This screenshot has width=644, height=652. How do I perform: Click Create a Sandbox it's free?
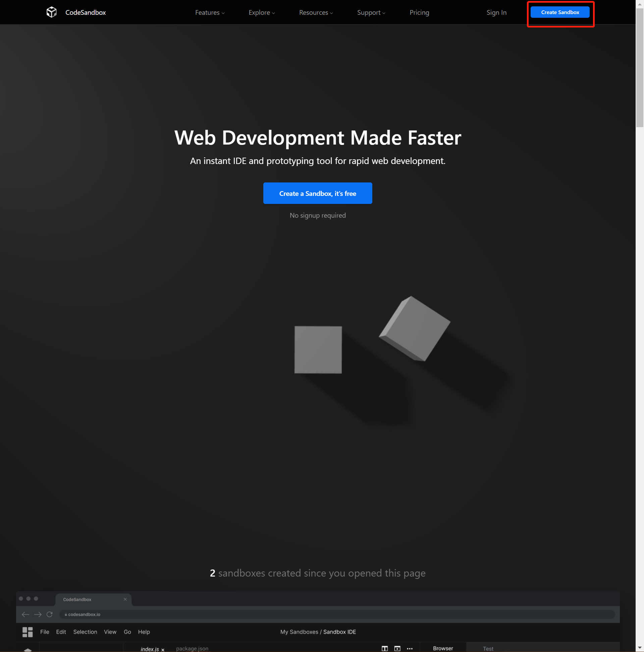(317, 193)
